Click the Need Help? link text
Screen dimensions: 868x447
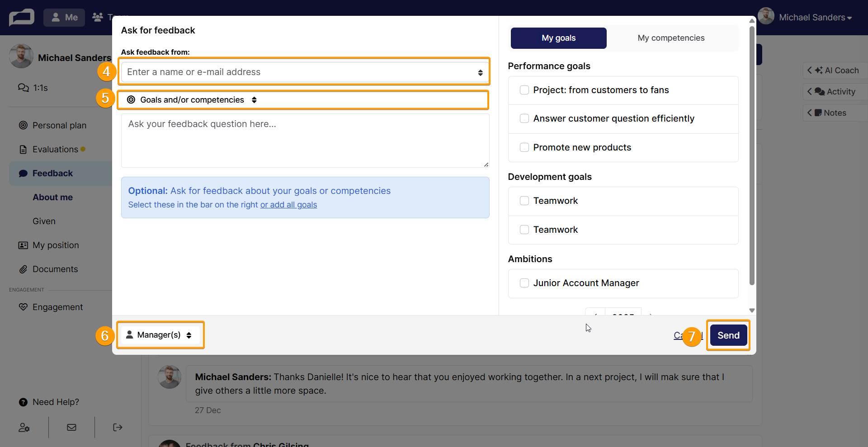coord(56,402)
